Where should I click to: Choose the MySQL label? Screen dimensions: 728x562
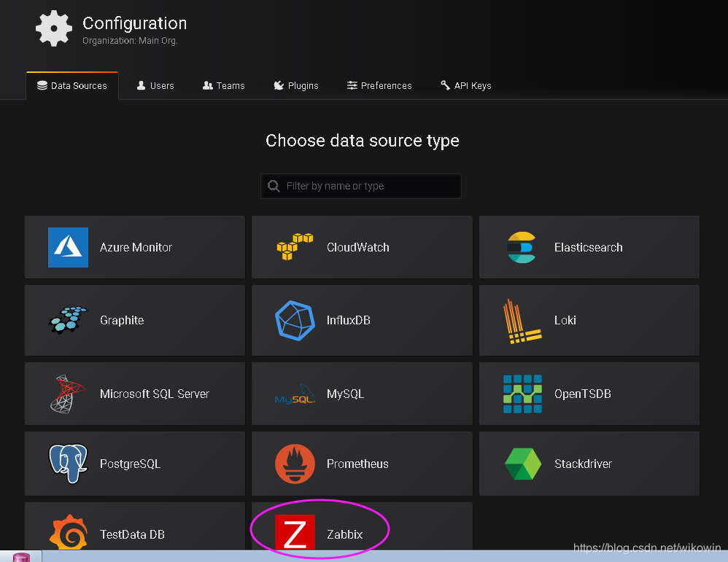click(346, 394)
